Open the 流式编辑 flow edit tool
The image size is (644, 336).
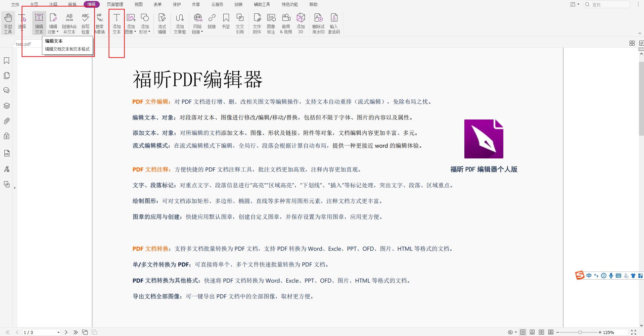tap(162, 23)
